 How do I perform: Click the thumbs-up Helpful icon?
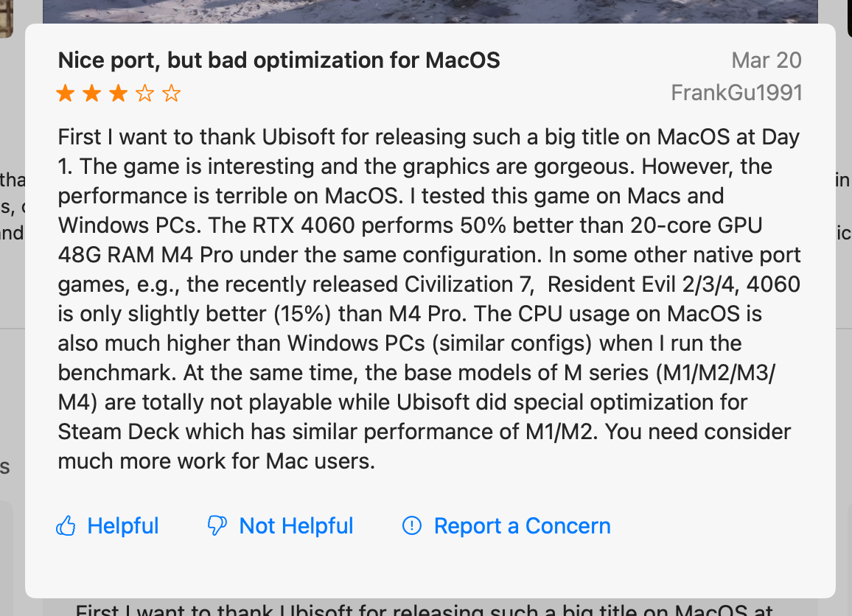67,525
